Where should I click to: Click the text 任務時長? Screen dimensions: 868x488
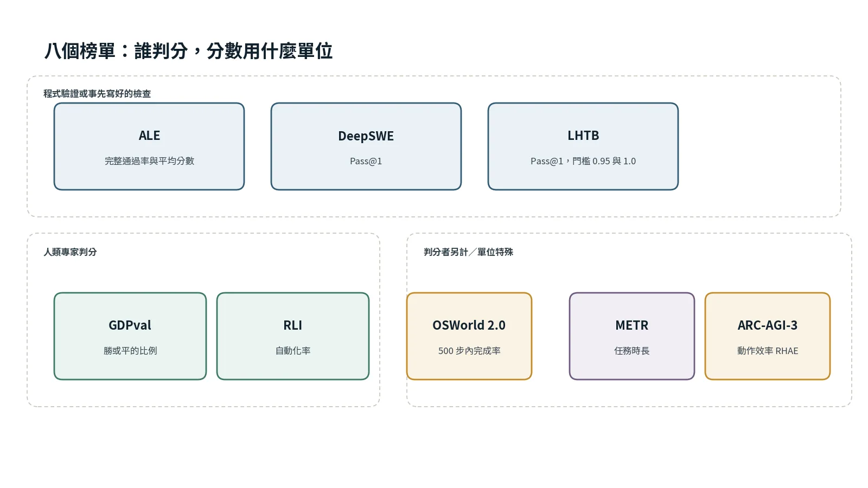click(632, 351)
